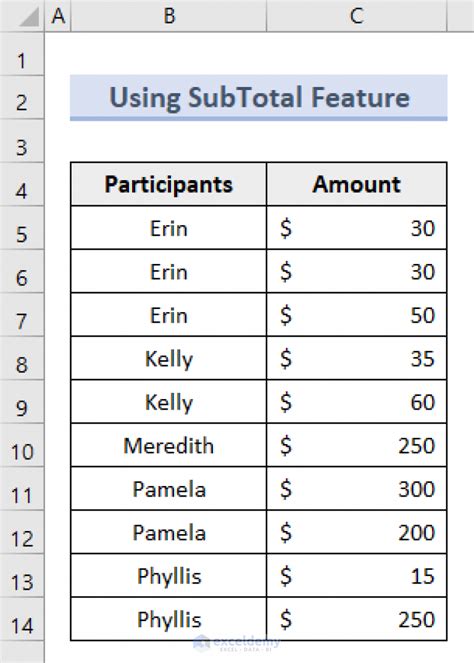Viewport: 474px width, 663px height.
Task: Select column C header
Action: [356, 16]
